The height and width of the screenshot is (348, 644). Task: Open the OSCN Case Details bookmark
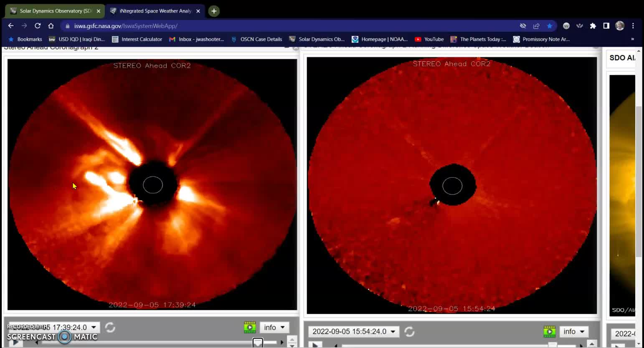pos(256,39)
